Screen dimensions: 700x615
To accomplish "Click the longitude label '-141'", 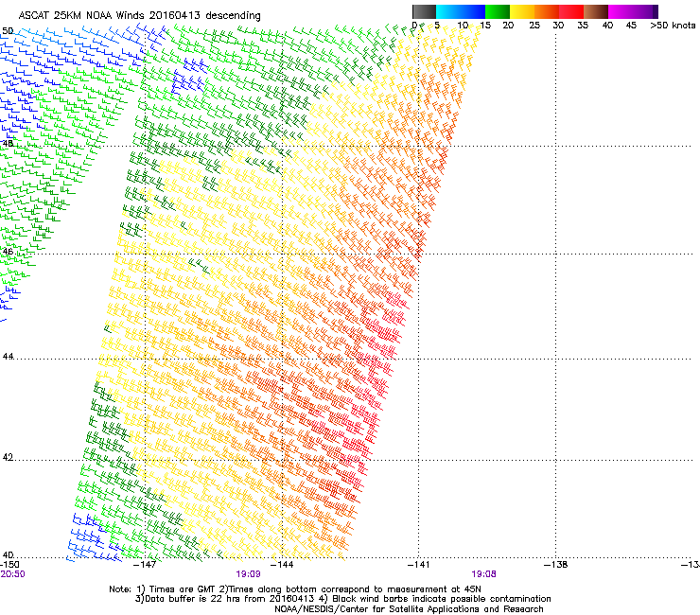I will [419, 565].
